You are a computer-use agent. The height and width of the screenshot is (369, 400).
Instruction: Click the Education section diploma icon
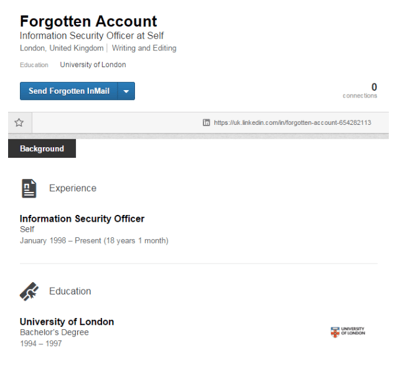[29, 292]
